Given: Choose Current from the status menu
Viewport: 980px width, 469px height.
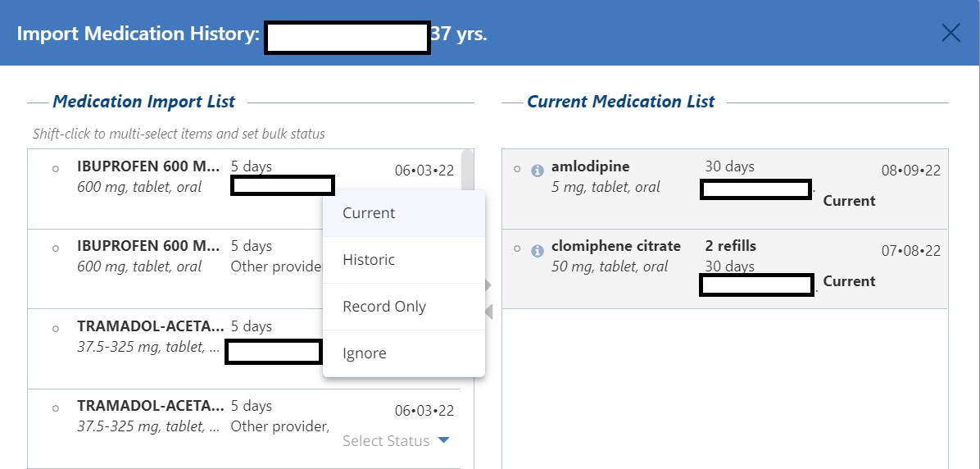Looking at the screenshot, I should tap(369, 213).
